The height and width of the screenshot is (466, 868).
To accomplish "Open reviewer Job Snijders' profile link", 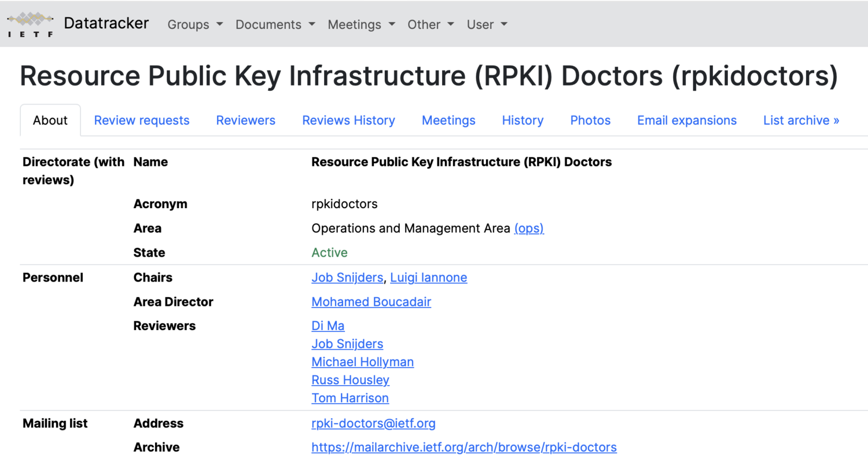I will (x=347, y=344).
